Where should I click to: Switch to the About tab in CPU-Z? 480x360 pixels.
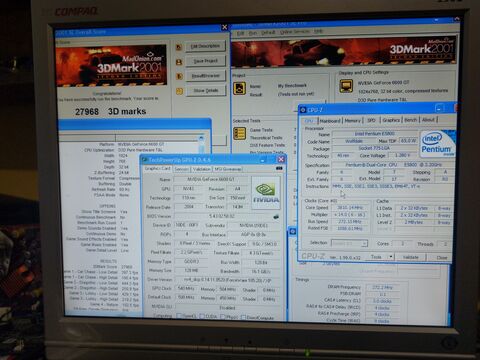click(x=428, y=120)
